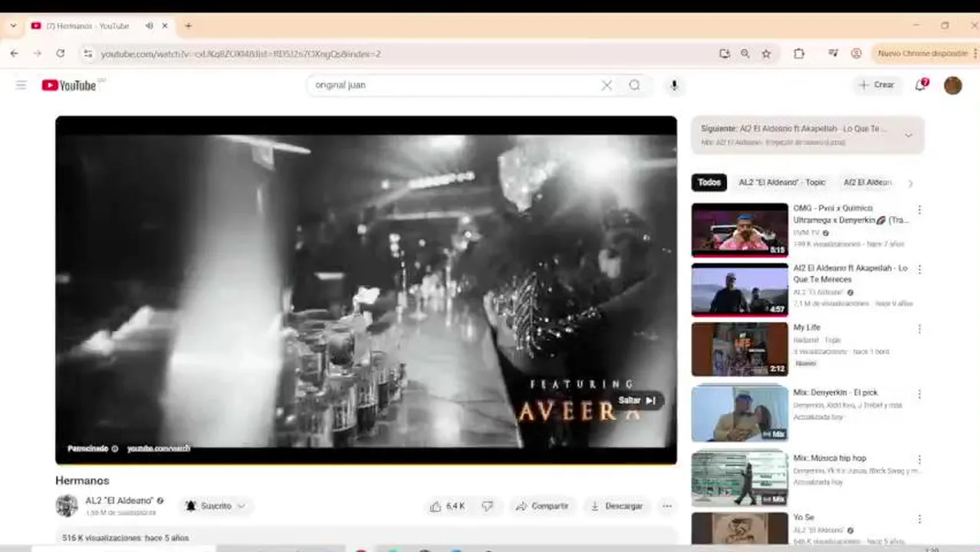Open the My Life video title
The width and height of the screenshot is (980, 552).
(x=807, y=327)
